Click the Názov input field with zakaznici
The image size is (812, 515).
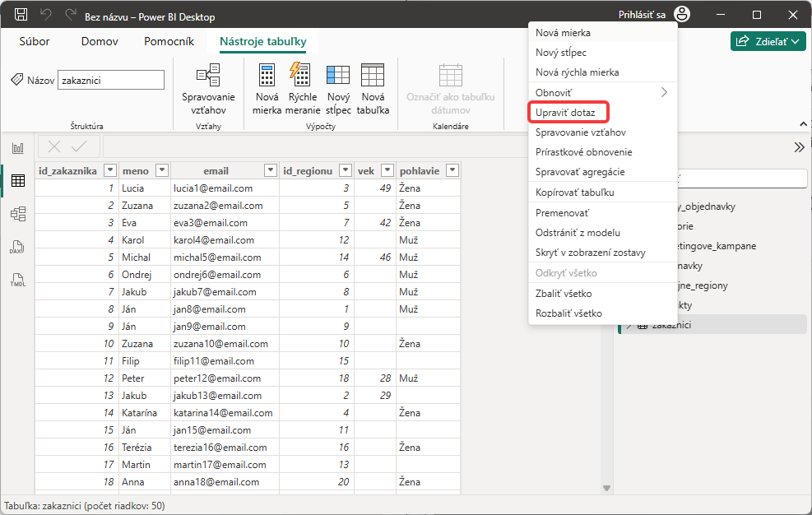pos(111,81)
